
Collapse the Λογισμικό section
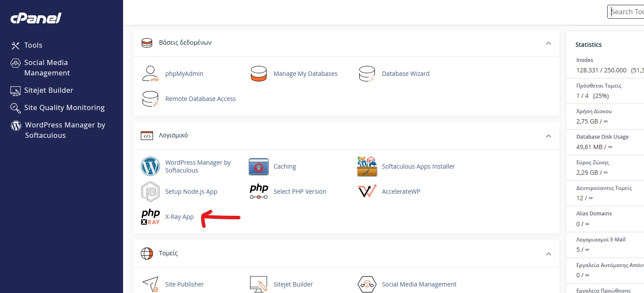point(548,136)
